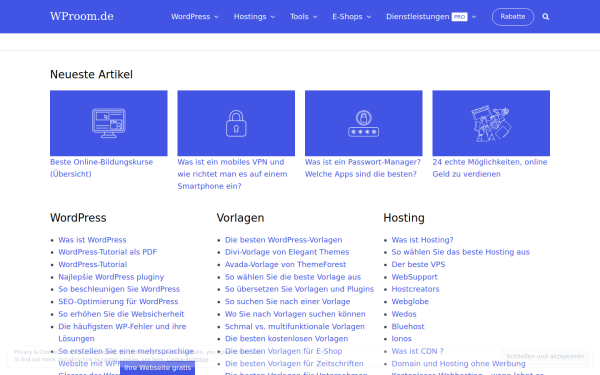Open the E-Shops navigation menu item

click(347, 17)
